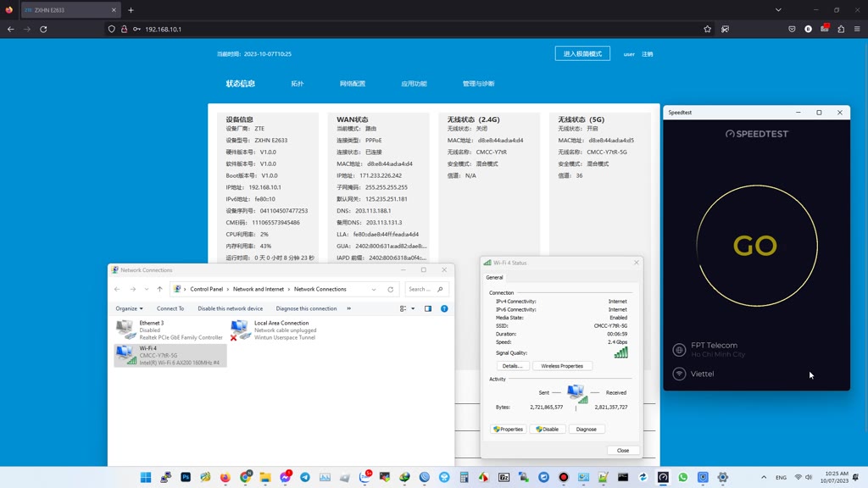Click the Network Connections search field
This screenshot has width=868, height=488.
(x=421, y=290)
